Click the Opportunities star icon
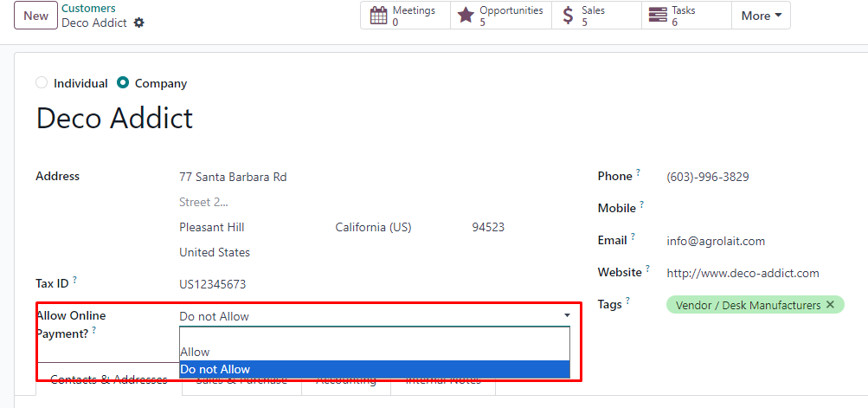 point(466,16)
